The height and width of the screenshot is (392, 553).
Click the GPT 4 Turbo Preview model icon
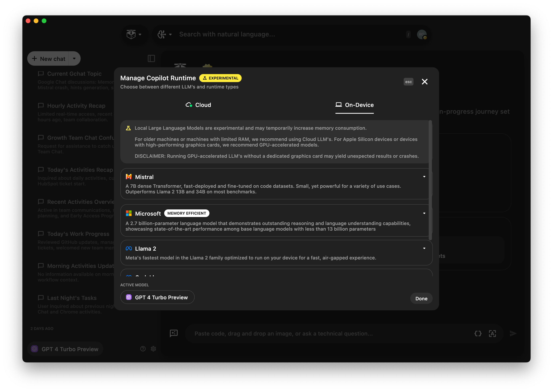point(129,297)
